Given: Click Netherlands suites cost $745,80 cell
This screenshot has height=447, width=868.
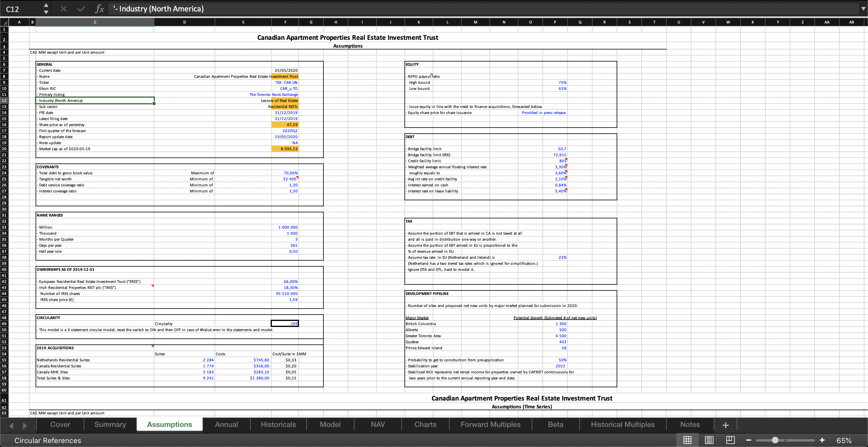Looking at the screenshot, I should tap(243, 360).
